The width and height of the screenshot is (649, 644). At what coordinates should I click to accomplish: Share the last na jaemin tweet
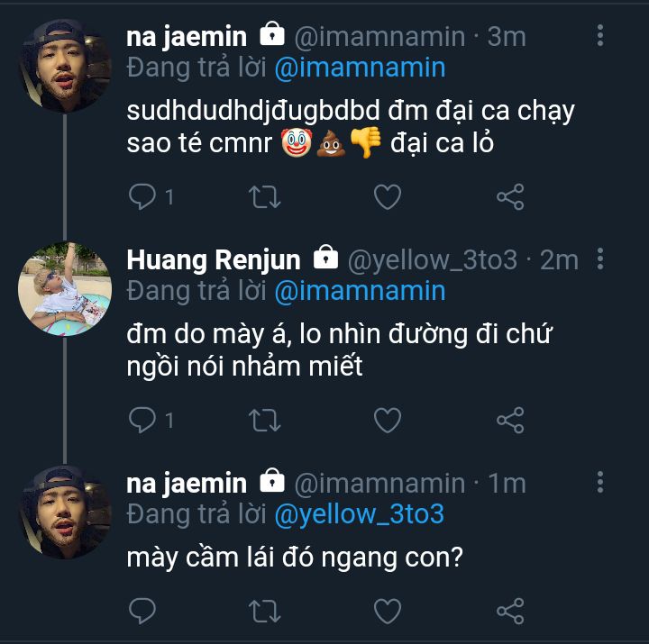(510, 610)
